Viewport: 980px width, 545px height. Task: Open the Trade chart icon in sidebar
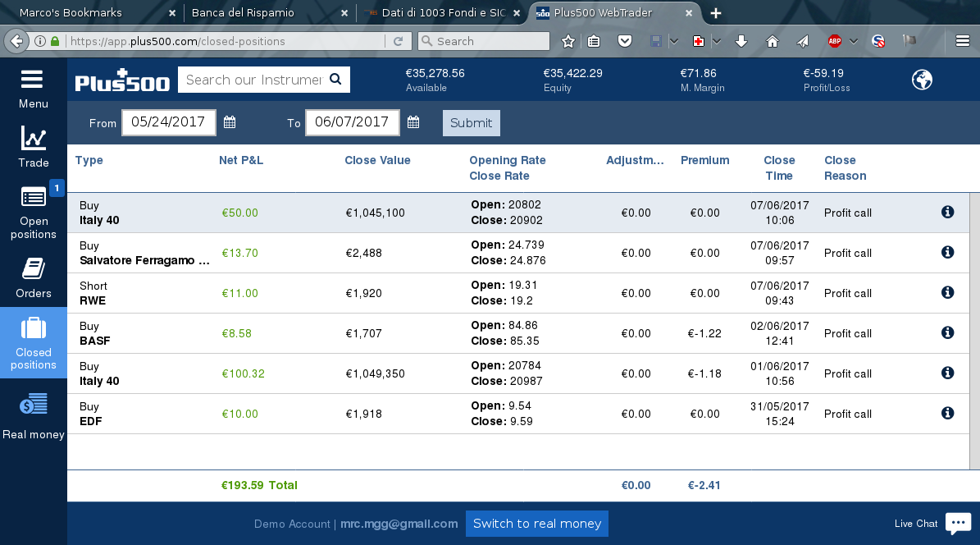[x=33, y=138]
